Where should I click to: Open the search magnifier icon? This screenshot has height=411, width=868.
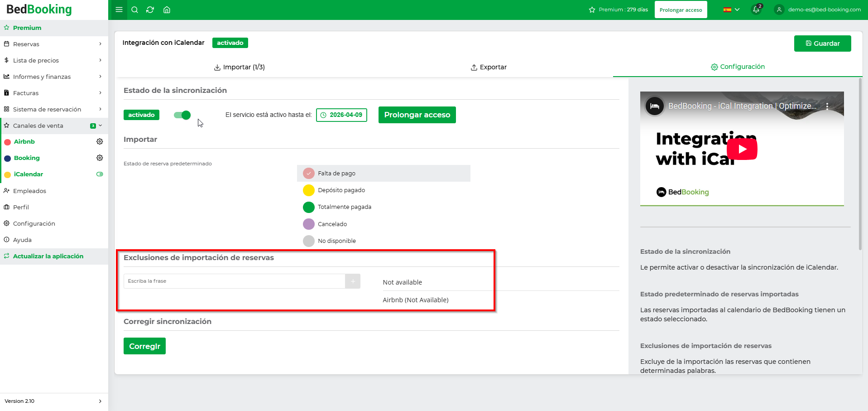pos(134,10)
